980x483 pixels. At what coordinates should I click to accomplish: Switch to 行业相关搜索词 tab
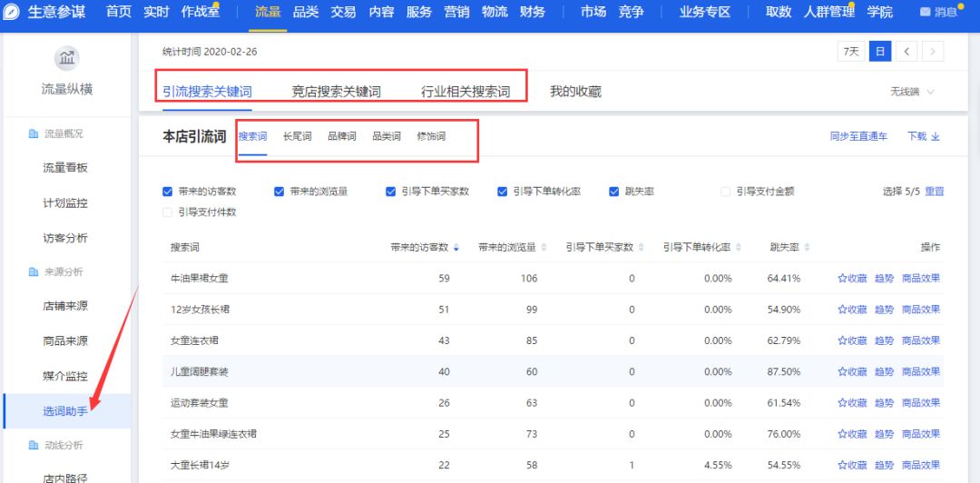point(465,92)
